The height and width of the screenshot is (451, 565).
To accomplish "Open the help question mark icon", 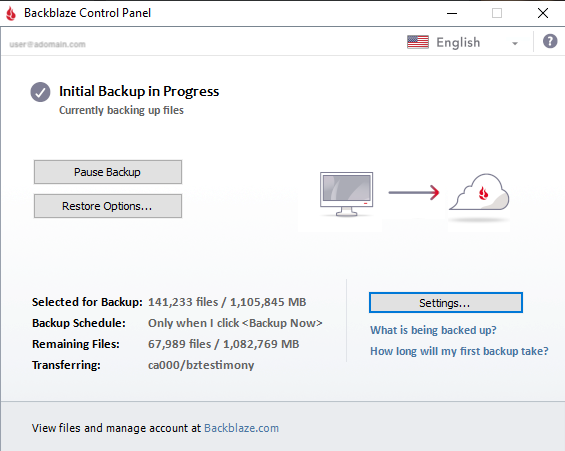I will pyautogui.click(x=550, y=41).
